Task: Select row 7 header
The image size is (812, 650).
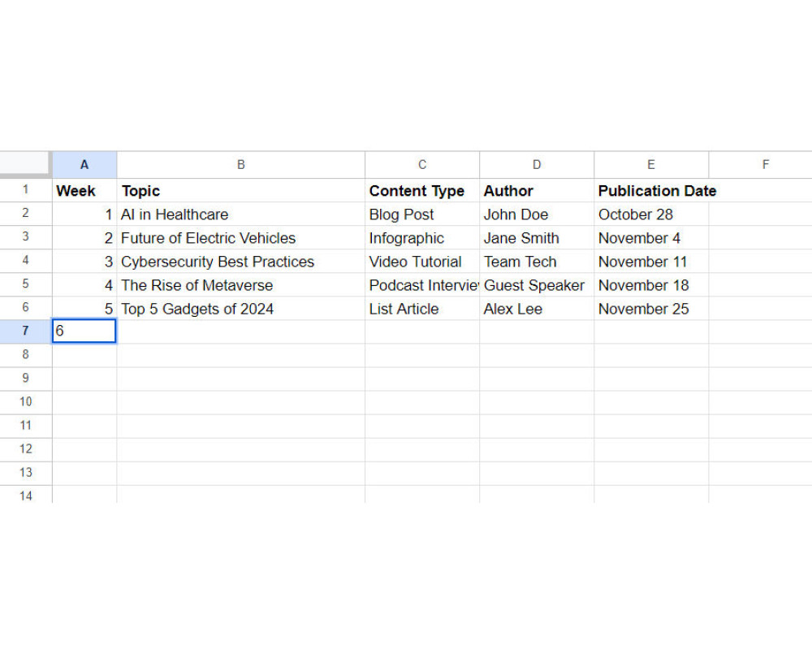Action: 25,331
